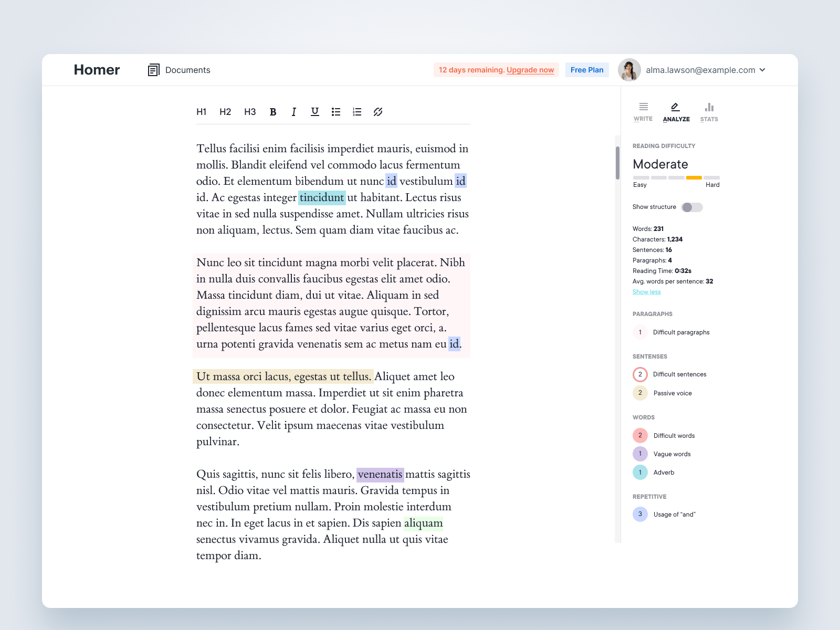Open the user avatar photo
The width and height of the screenshot is (840, 630).
[x=629, y=70]
